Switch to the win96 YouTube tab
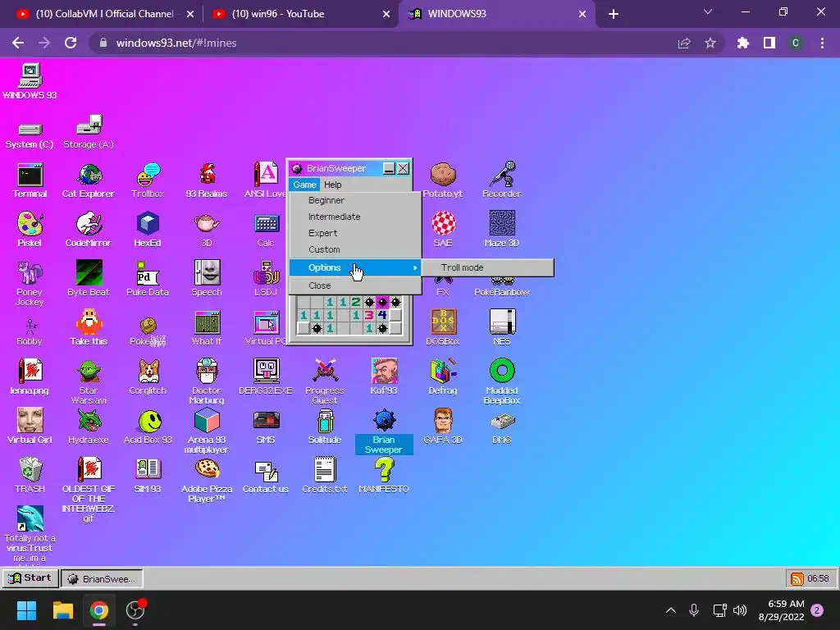Screen dimensions: 840x630 [300, 14]
